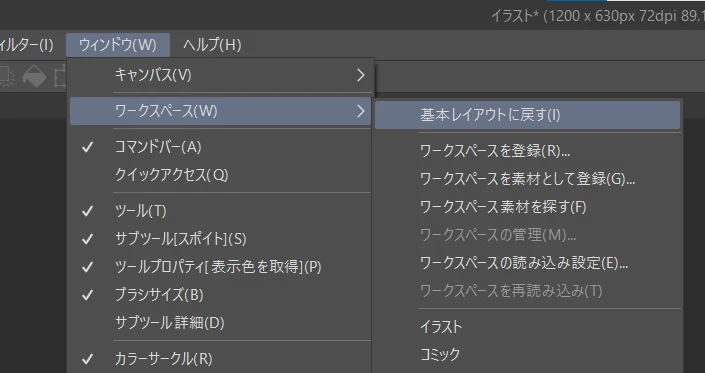This screenshot has width=705, height=373.
Task: Toggle the クイックアクセス(Q) palette
Action: 221,175
